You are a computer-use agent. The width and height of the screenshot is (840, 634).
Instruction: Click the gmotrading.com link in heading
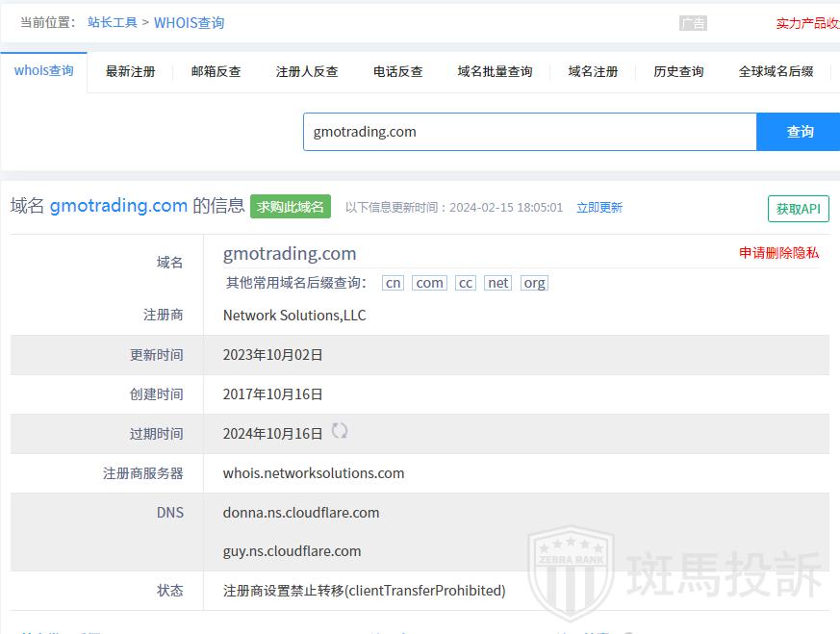tap(118, 205)
